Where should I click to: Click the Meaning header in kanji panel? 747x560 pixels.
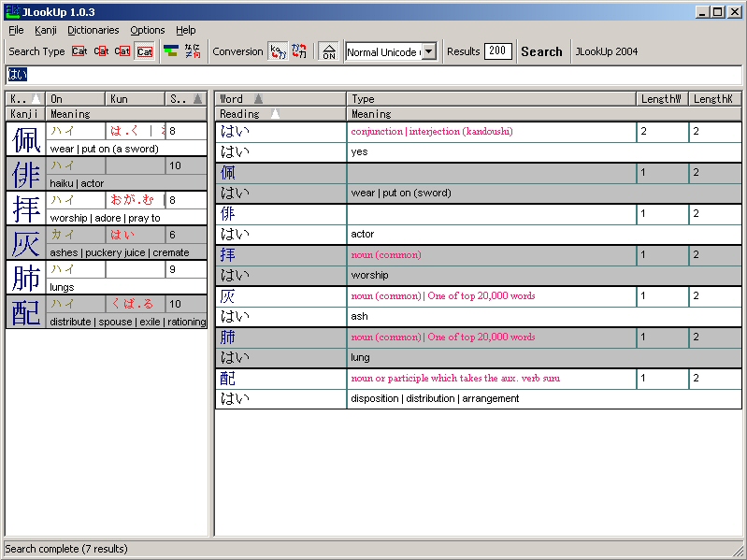(x=126, y=114)
